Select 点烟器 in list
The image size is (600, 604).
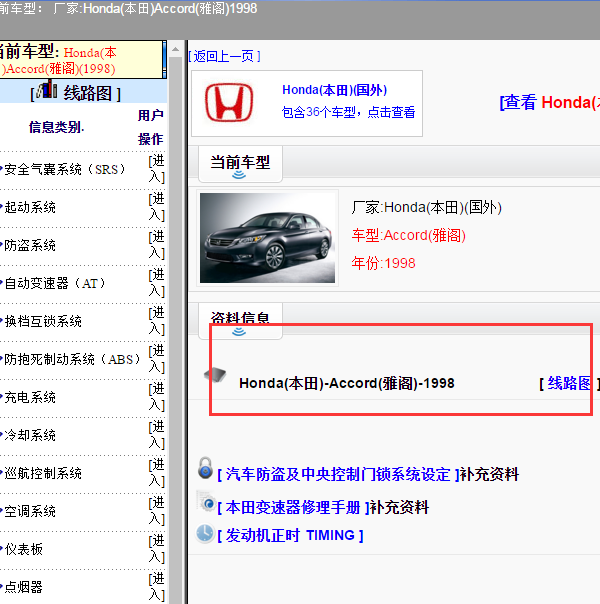click(23, 587)
